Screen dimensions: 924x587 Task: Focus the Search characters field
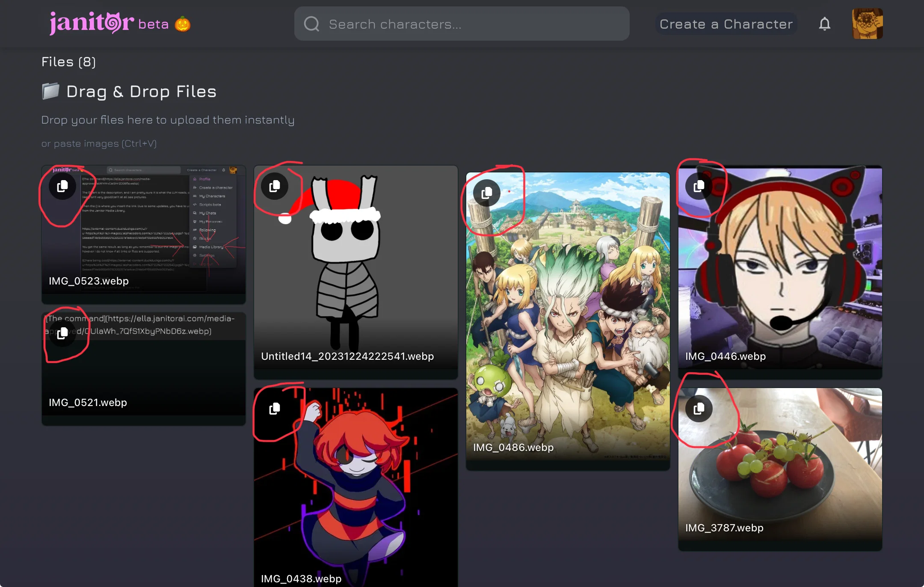tap(462, 24)
